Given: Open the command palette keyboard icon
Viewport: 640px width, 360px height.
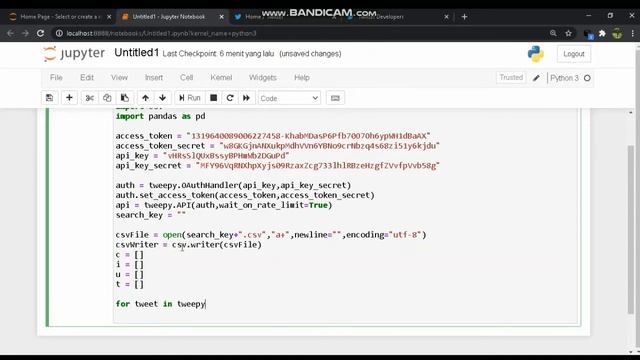Looking at the screenshot, I should coord(335,98).
